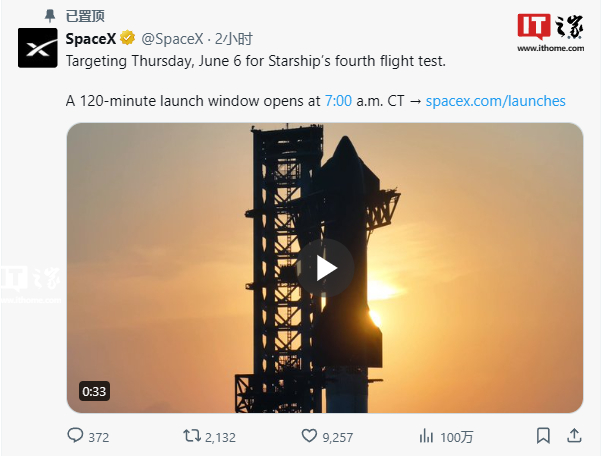This screenshot has width=601, height=456.
Task: Click the tweet text about Starship
Action: point(255,61)
